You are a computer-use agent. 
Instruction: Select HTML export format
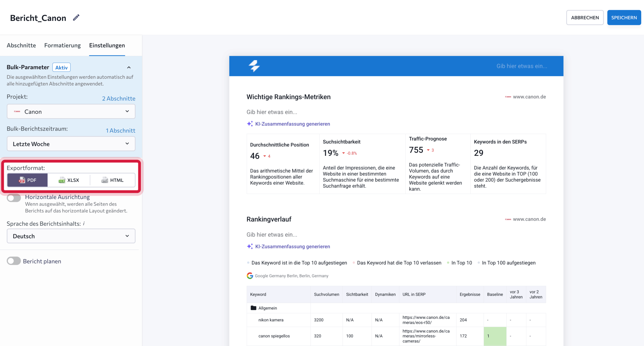point(112,180)
